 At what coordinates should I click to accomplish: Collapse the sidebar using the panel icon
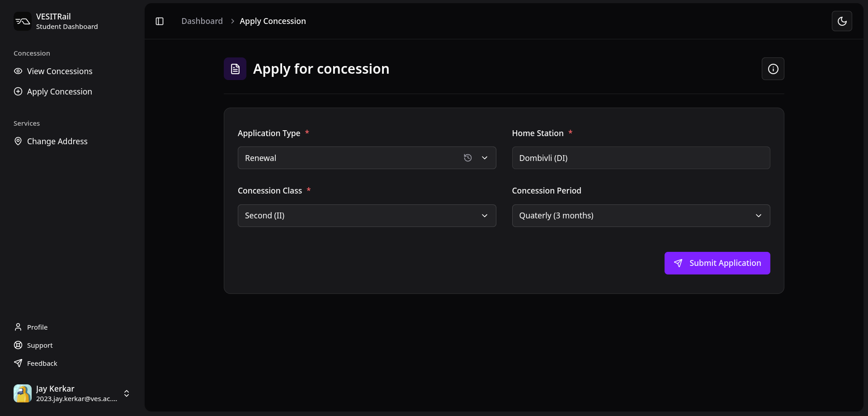(159, 21)
